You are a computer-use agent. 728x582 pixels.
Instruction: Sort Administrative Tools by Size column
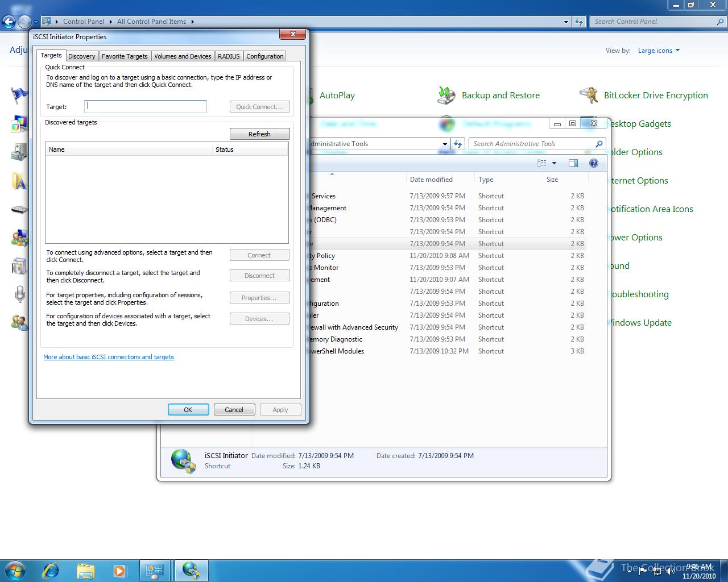tap(564, 180)
